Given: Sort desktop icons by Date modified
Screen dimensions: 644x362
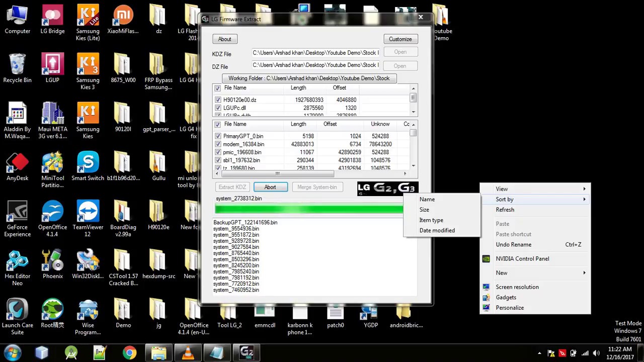Looking at the screenshot, I should pos(437,230).
